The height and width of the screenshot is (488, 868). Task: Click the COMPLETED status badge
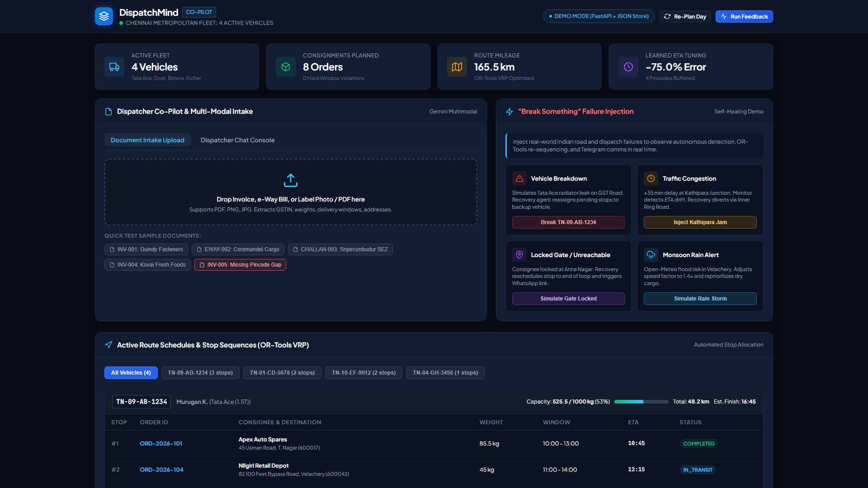pyautogui.click(x=698, y=444)
